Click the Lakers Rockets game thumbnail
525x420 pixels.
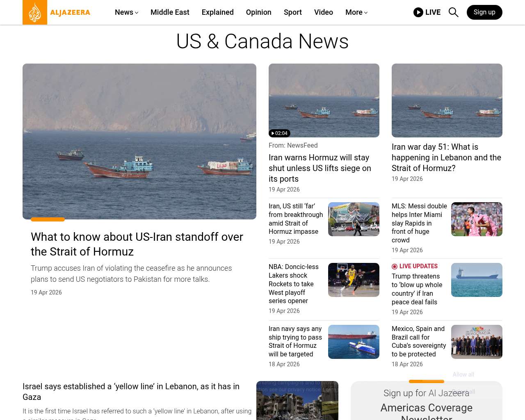pos(354,280)
